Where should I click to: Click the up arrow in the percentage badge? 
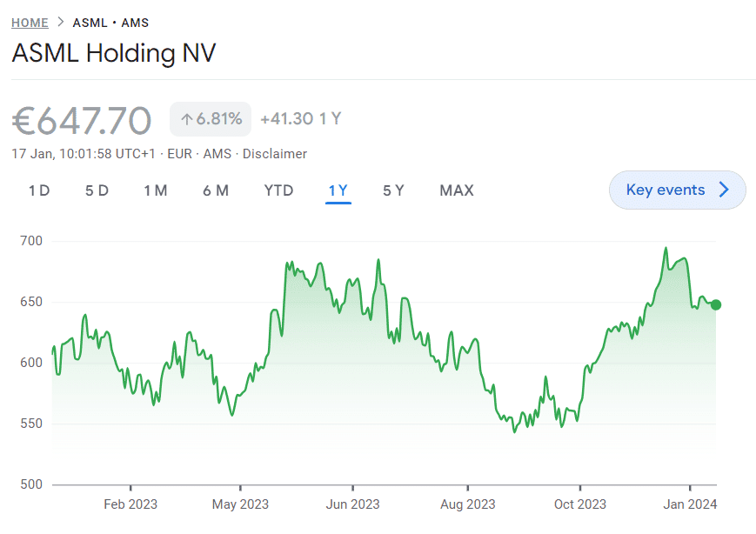(x=185, y=119)
